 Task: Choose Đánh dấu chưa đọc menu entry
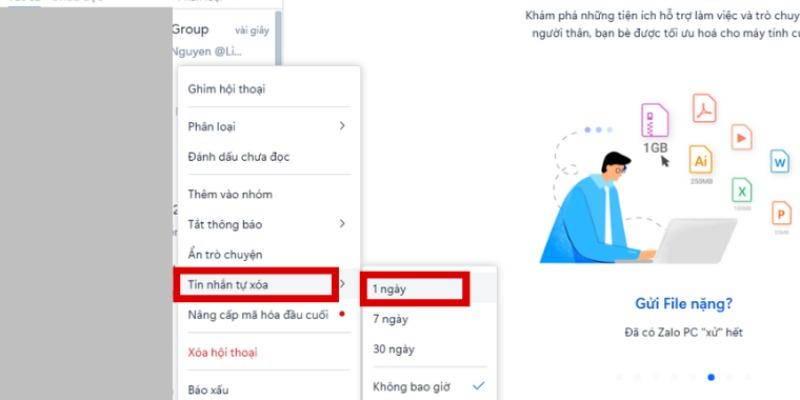[x=269, y=157]
